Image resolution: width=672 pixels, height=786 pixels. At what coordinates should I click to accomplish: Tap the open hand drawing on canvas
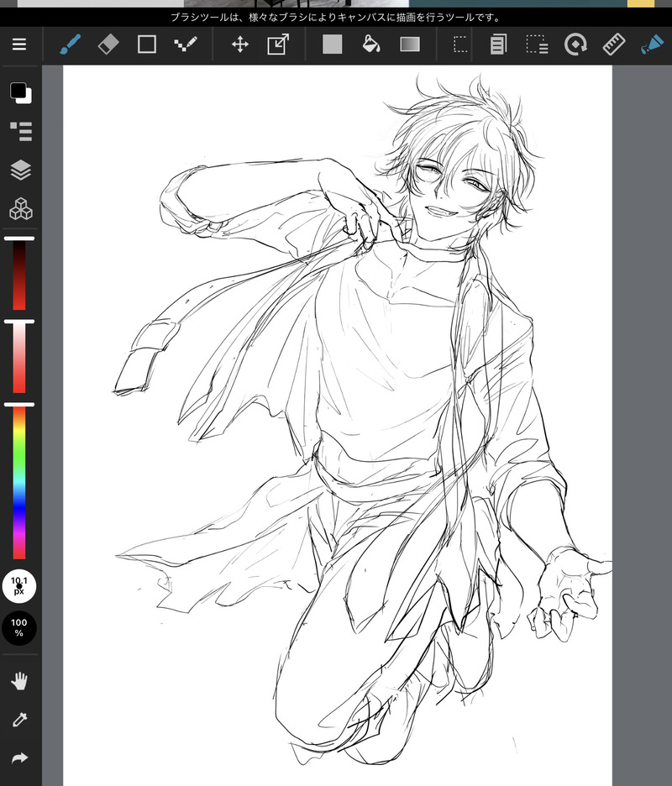(570, 594)
